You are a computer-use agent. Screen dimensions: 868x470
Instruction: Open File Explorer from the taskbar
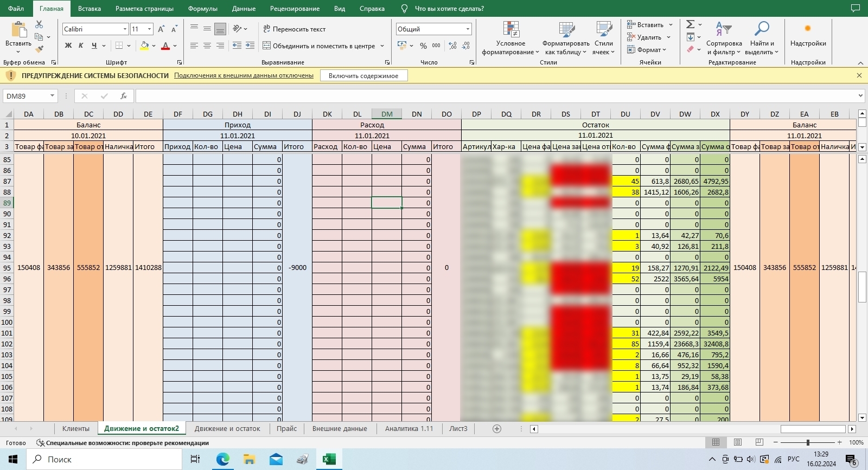pos(250,460)
